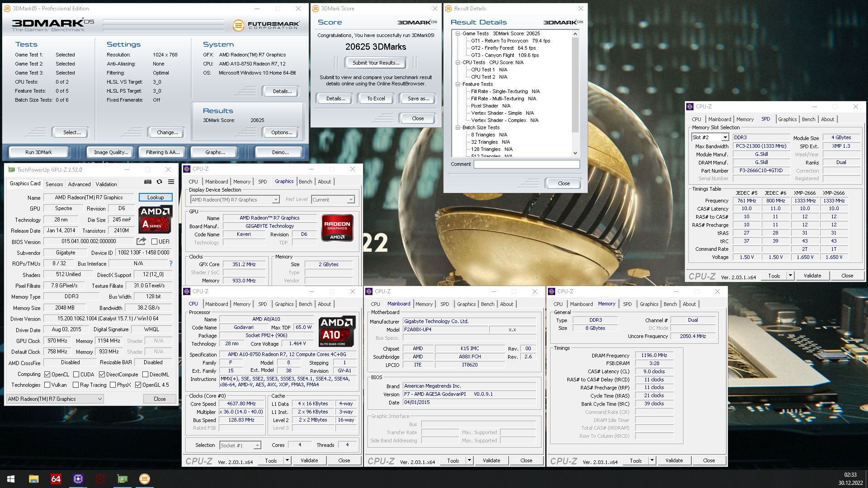868x488 pixels.
Task: Click AMD A-Series logo in GPU-Z
Action: (x=155, y=219)
